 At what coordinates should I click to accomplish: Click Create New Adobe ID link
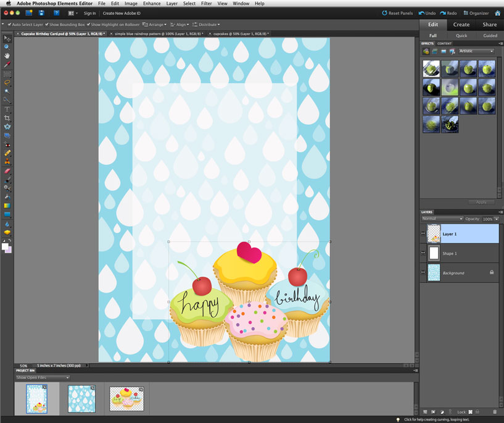coord(122,13)
